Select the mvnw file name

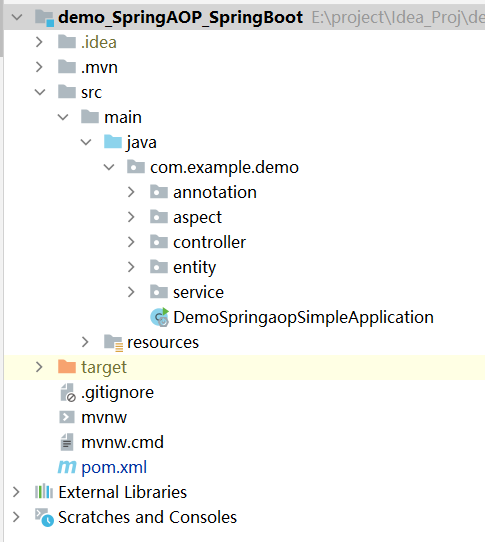click(104, 418)
